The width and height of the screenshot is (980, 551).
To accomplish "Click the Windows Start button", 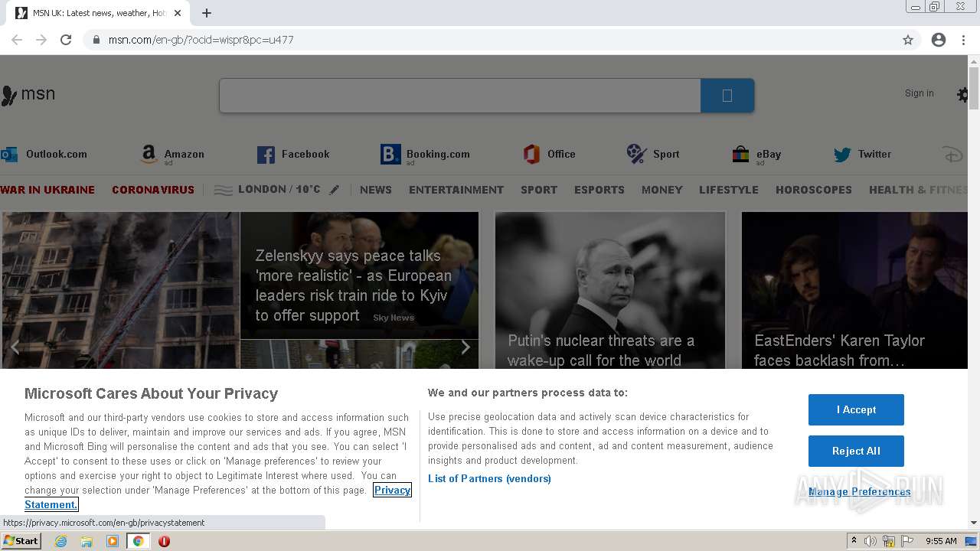I will click(x=21, y=541).
